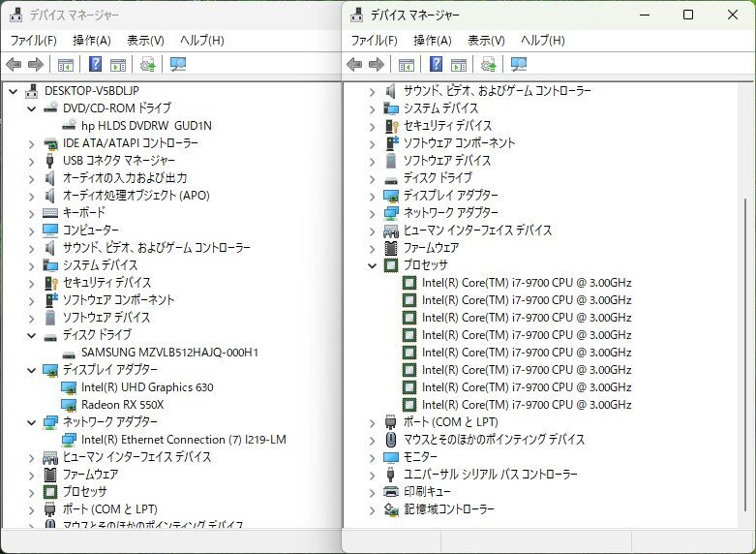Image resolution: width=756 pixels, height=554 pixels.
Task: Click Forward arrow in left Device Manager toolbar
Action: pyautogui.click(x=36, y=64)
